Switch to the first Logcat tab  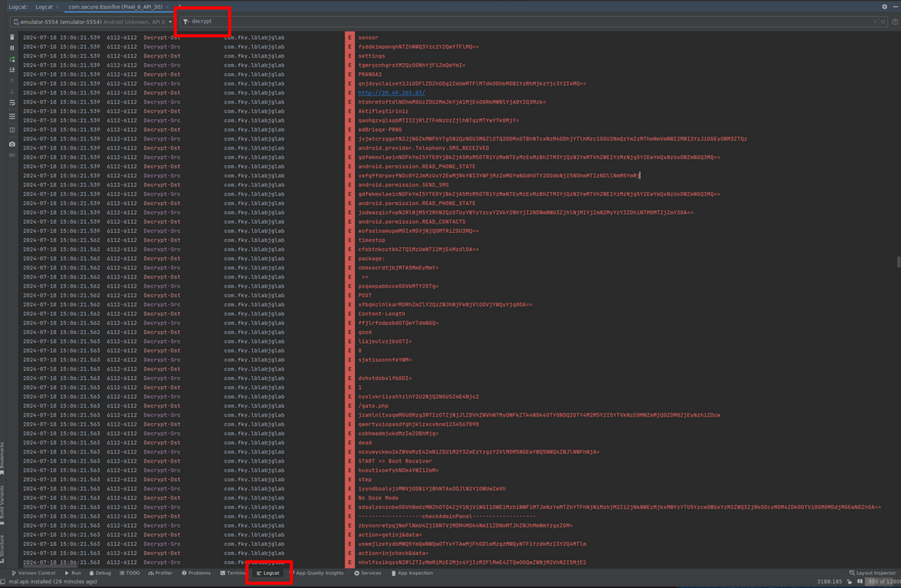point(44,7)
